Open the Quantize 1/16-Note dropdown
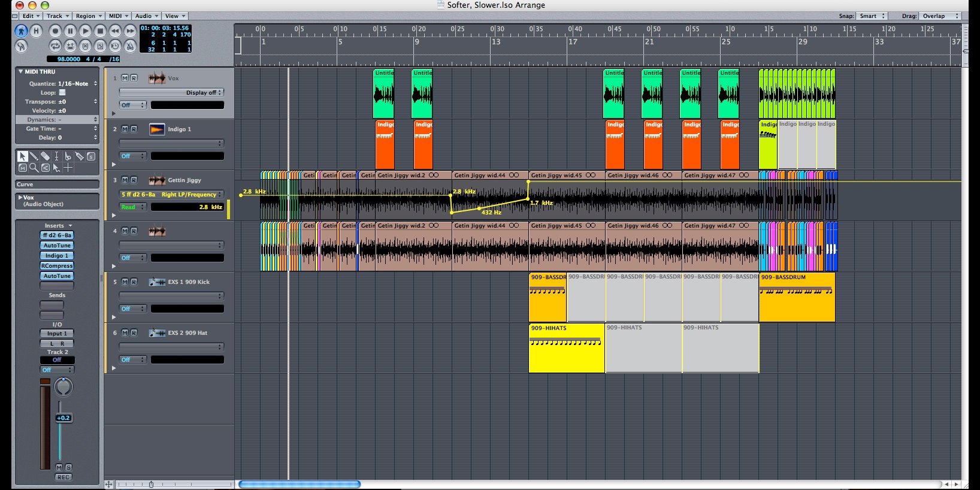Image resolution: width=980 pixels, height=490 pixels. coord(73,84)
